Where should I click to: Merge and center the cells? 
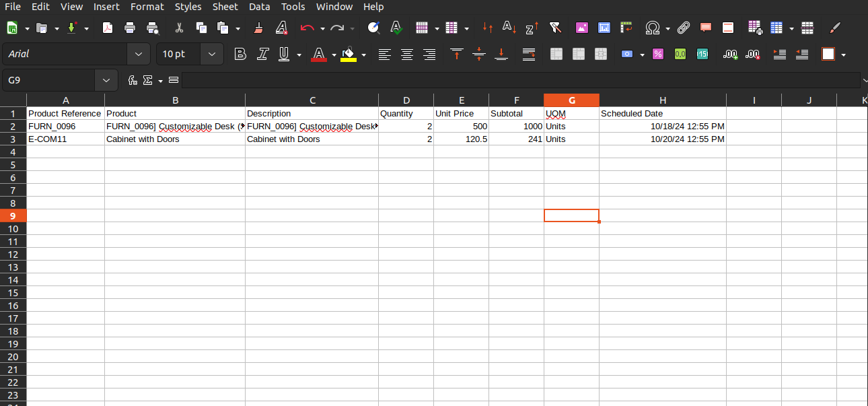point(556,54)
